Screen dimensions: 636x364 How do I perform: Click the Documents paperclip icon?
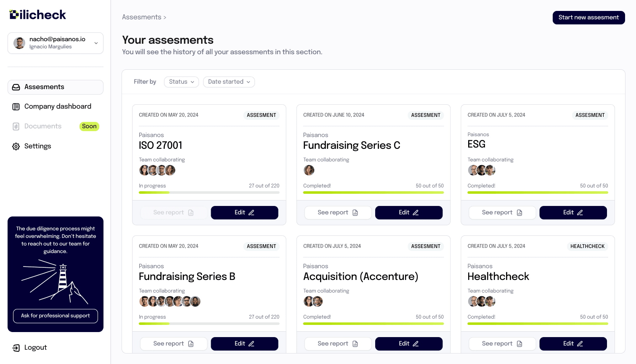16,127
